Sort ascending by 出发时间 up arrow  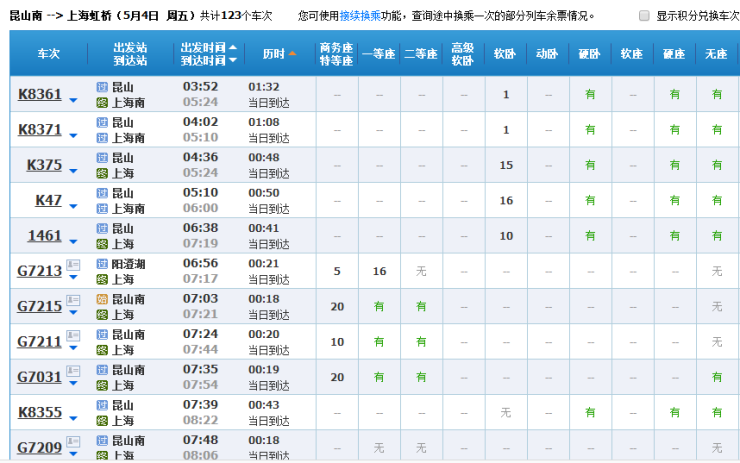pos(233,48)
